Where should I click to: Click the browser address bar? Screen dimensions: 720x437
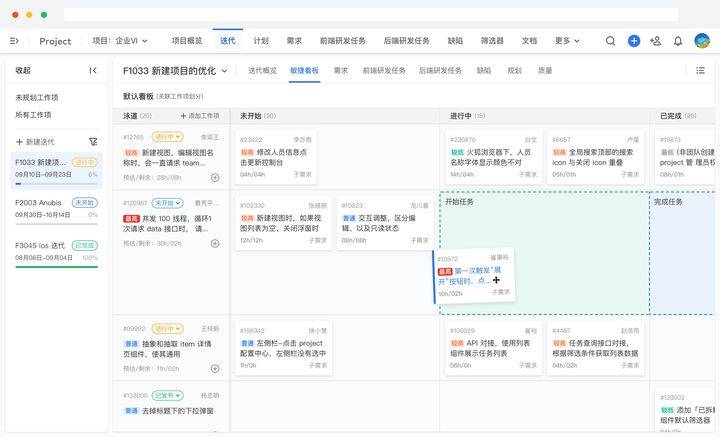point(371,15)
